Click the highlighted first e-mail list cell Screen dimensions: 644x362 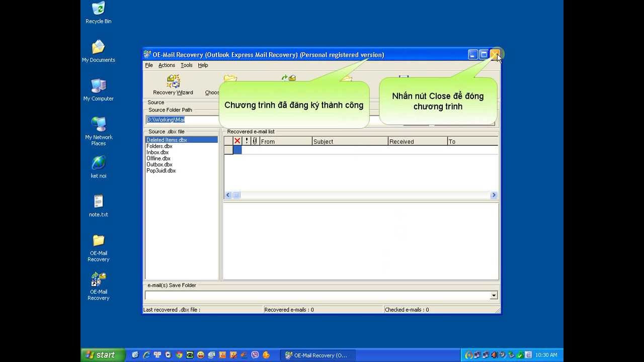[x=237, y=150]
